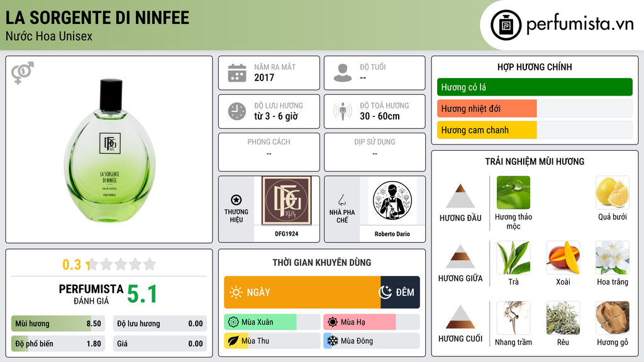The width and height of the screenshot is (644, 362).
Task: Click the longevity value từ 3 - 6 giờ
Action: click(x=276, y=116)
